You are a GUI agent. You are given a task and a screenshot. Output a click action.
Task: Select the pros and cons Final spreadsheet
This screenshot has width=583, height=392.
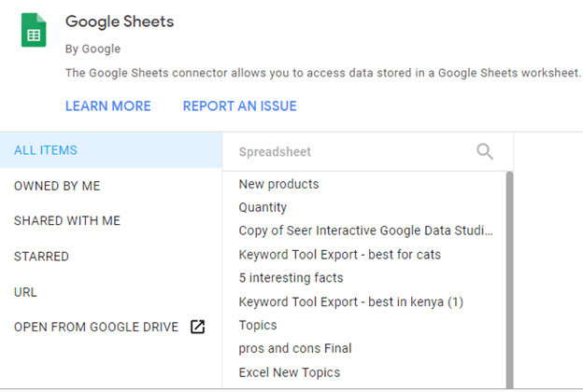coord(295,348)
